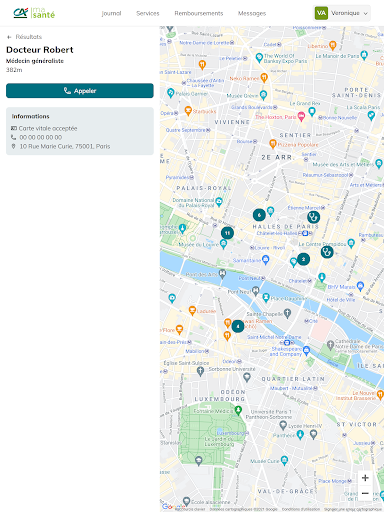Go back to Résultats

24,37
